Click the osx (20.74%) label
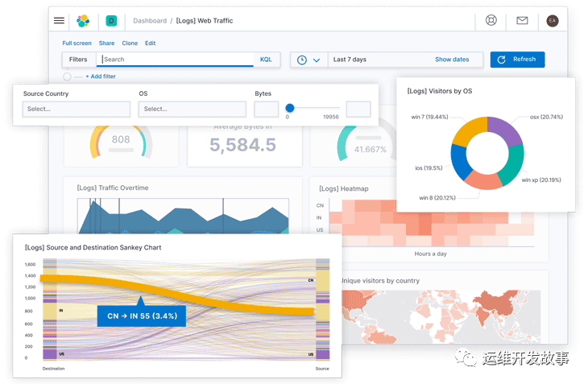 click(x=546, y=117)
